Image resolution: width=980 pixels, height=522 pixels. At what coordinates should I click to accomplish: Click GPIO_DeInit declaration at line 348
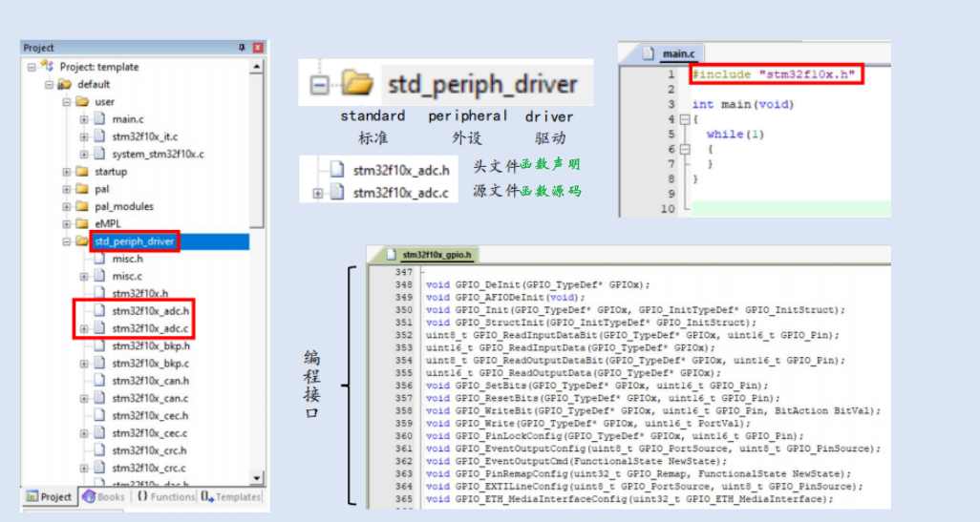coord(538,285)
